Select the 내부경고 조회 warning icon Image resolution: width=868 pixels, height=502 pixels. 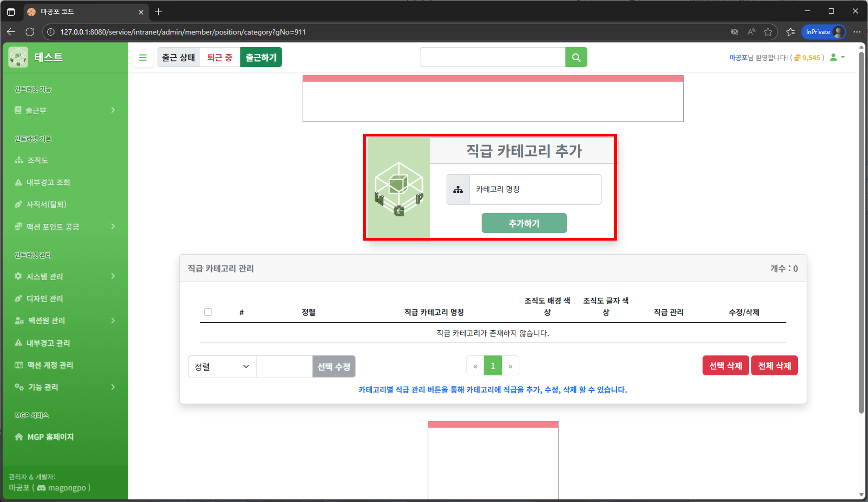tap(18, 182)
